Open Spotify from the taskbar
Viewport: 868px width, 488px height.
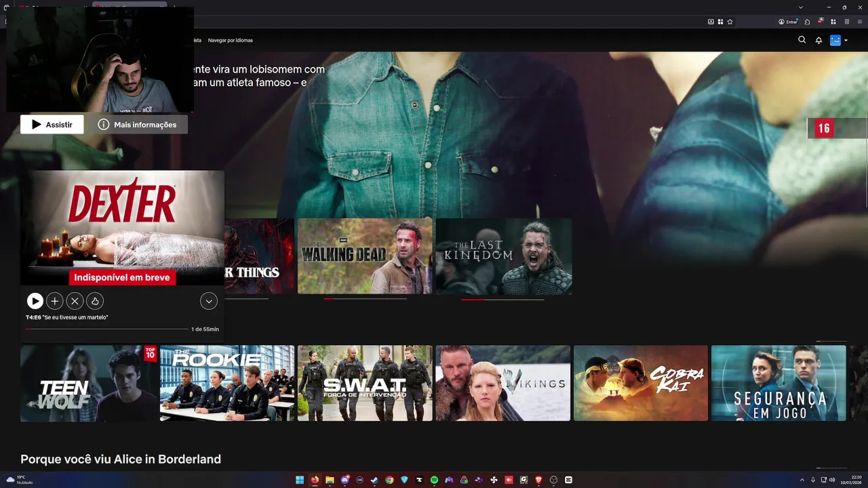tap(435, 480)
